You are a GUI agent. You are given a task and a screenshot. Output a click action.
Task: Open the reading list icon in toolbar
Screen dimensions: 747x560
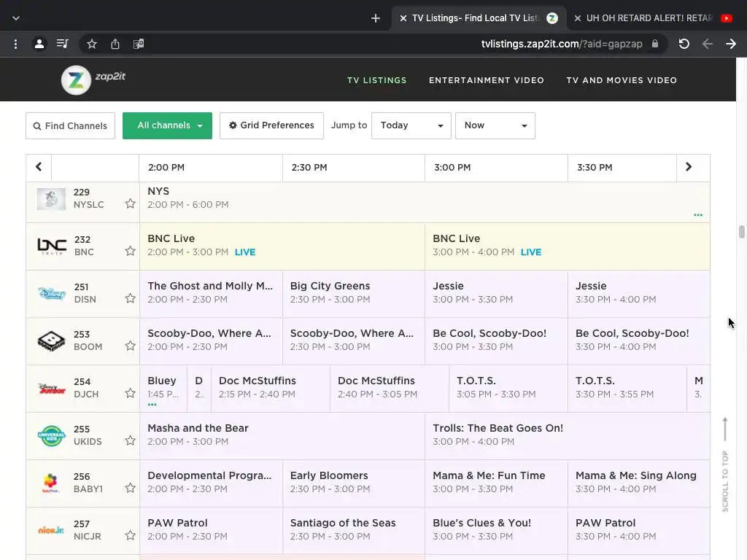coord(63,44)
